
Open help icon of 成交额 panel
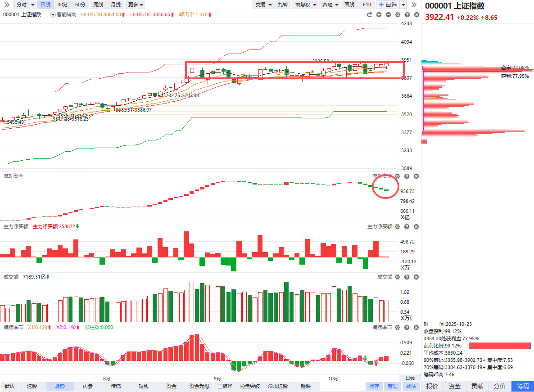pyautogui.click(x=407, y=277)
